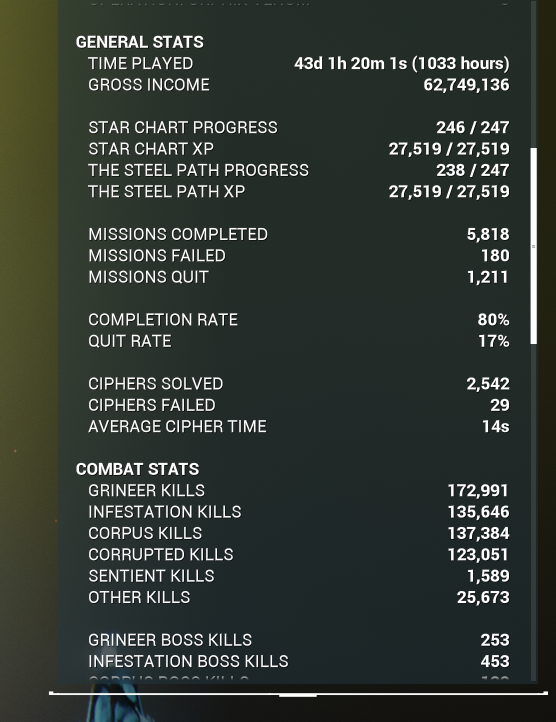Click the Grineer Boss Kills row
Image resolution: width=556 pixels, height=722 pixels.
[x=298, y=640]
